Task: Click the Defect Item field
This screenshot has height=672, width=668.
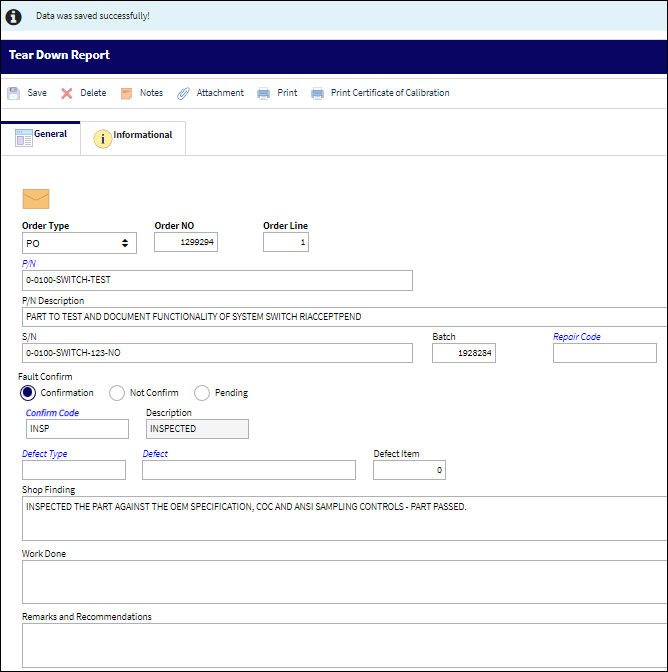Action: click(409, 470)
